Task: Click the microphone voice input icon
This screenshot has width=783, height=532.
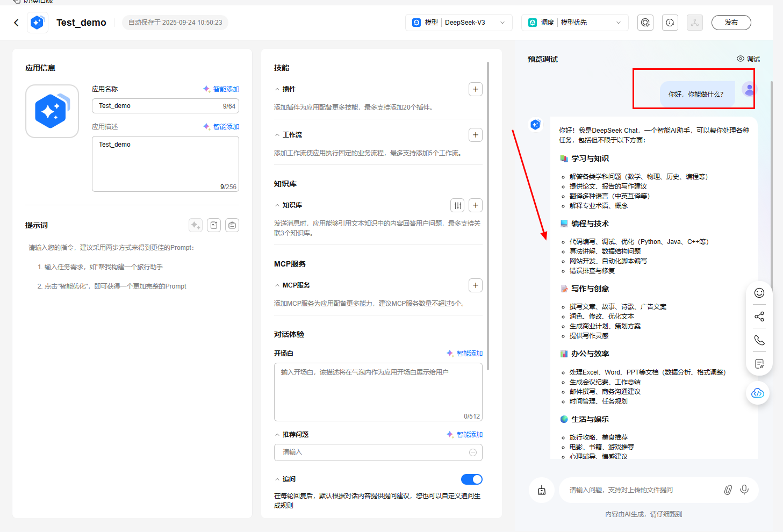Action: [744, 490]
